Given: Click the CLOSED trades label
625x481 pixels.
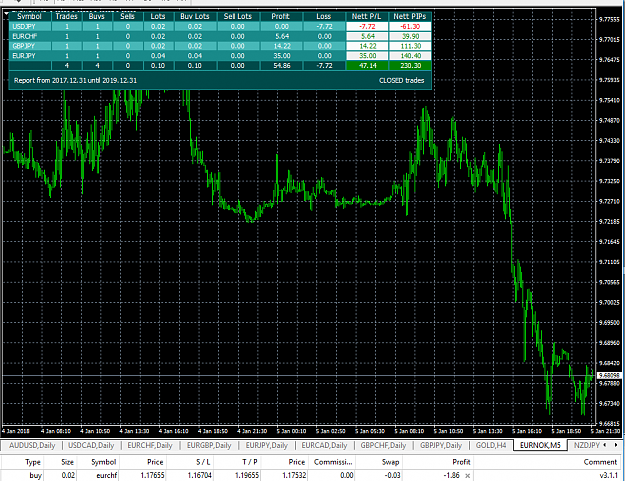Looking at the screenshot, I should click(401, 80).
